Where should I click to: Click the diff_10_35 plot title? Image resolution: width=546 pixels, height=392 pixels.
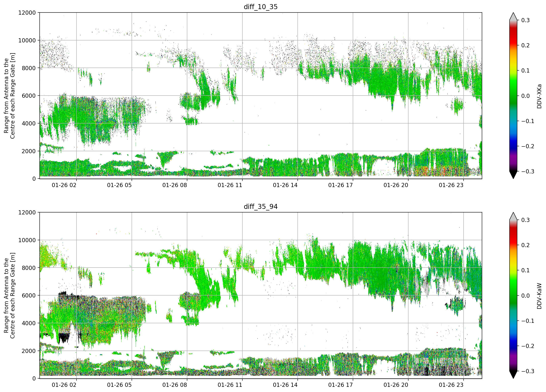(260, 7)
